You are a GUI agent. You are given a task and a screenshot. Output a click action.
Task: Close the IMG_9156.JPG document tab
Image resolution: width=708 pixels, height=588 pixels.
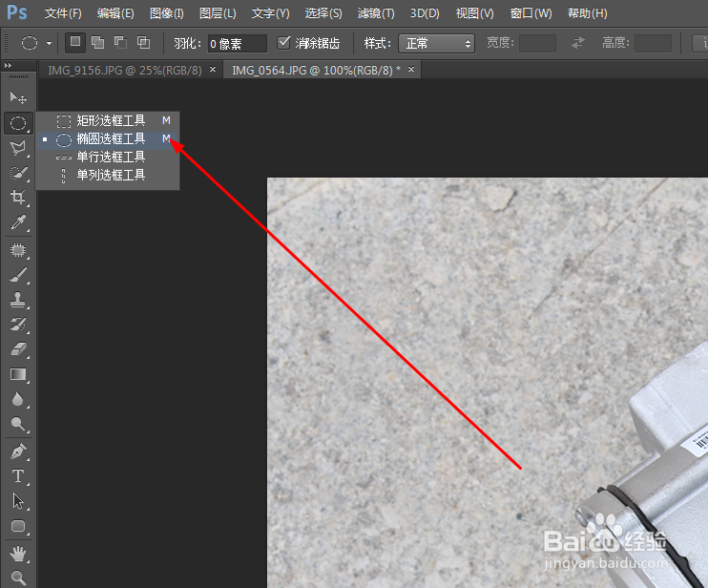click(x=213, y=70)
